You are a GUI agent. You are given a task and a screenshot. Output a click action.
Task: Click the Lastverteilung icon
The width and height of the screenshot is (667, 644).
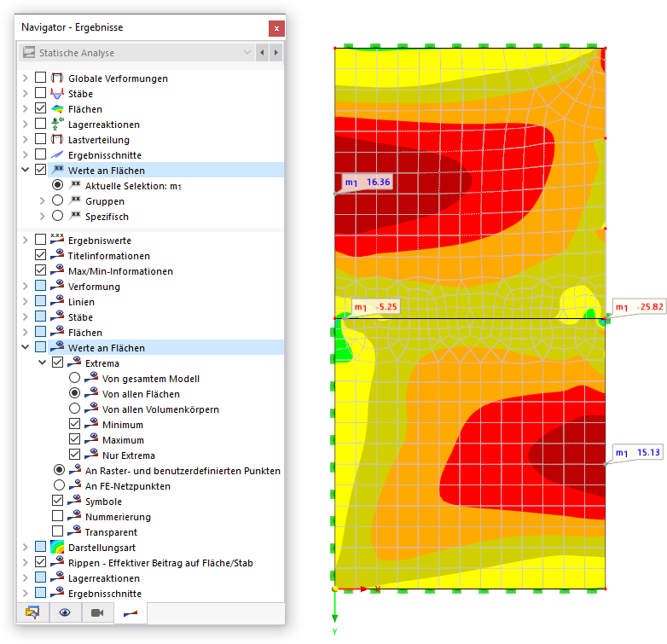coord(57,140)
